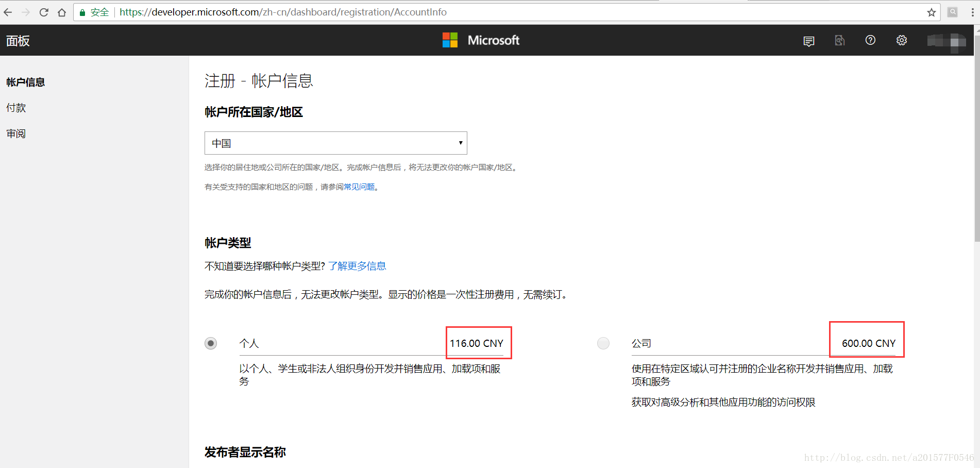
Task: Select the 个人 account type radio button
Action: pyautogui.click(x=211, y=343)
